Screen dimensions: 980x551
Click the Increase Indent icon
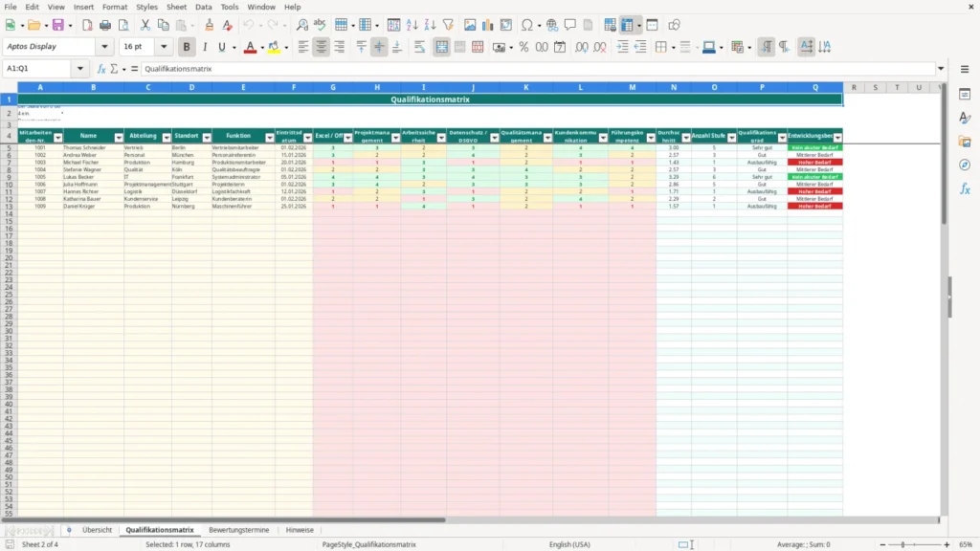[622, 47]
